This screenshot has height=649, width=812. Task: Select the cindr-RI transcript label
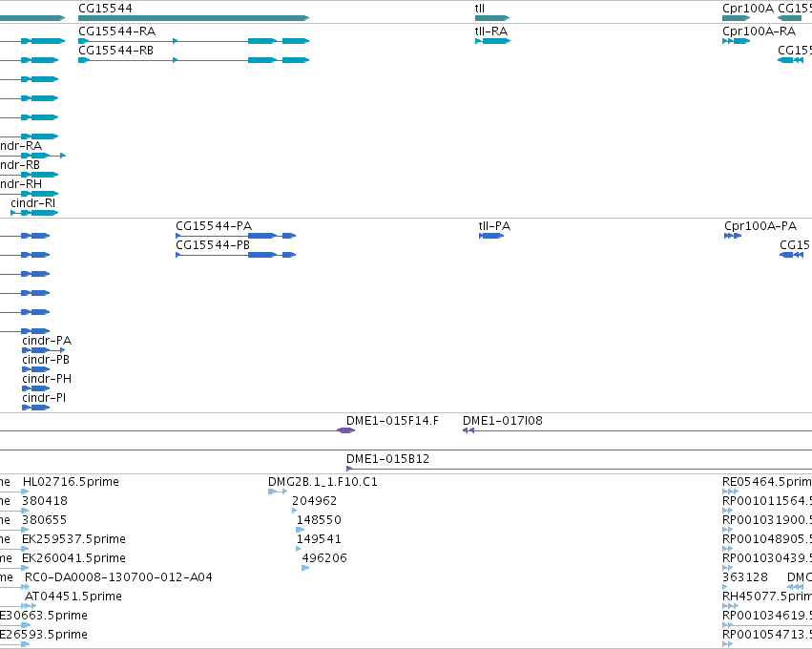coord(33,203)
